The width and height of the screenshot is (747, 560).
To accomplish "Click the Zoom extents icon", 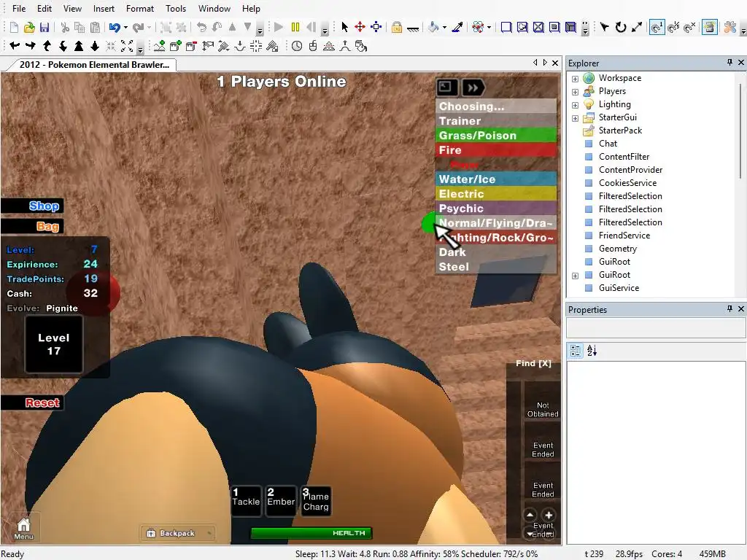I will [x=127, y=46].
